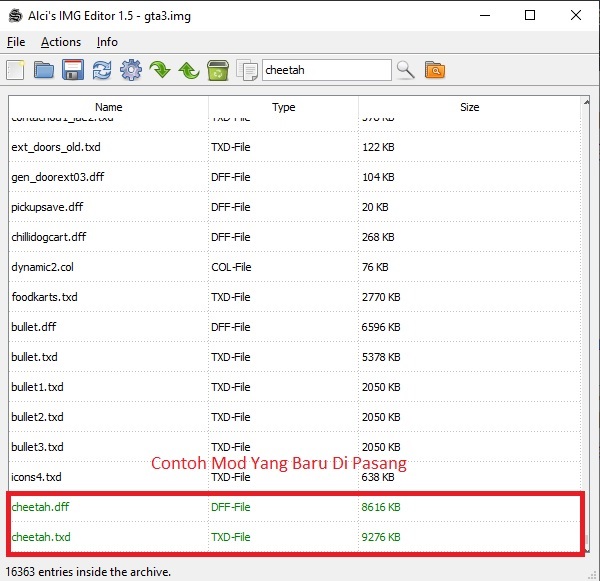
Task: Open the Actions menu
Action: click(x=61, y=42)
